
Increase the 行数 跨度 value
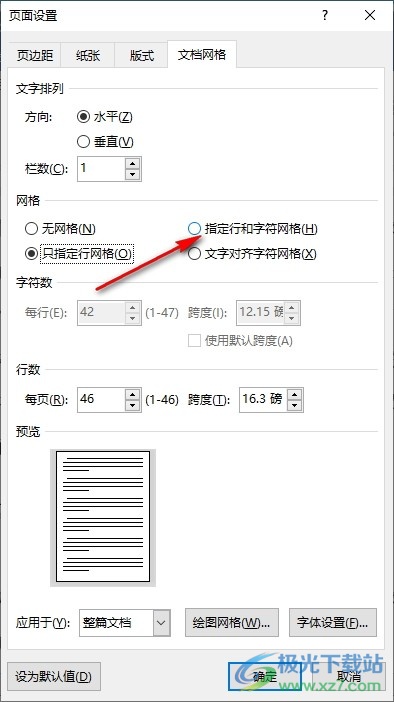click(x=295, y=394)
